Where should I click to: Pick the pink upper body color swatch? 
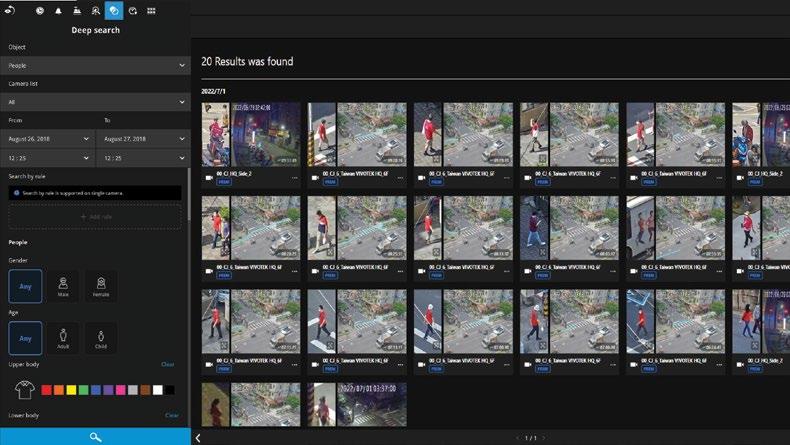[x=120, y=390]
